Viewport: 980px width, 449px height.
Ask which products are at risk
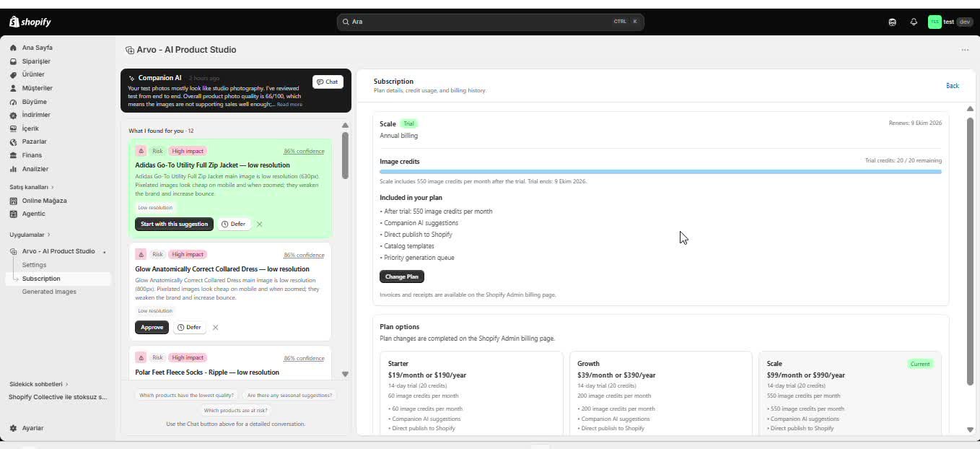pos(236,411)
